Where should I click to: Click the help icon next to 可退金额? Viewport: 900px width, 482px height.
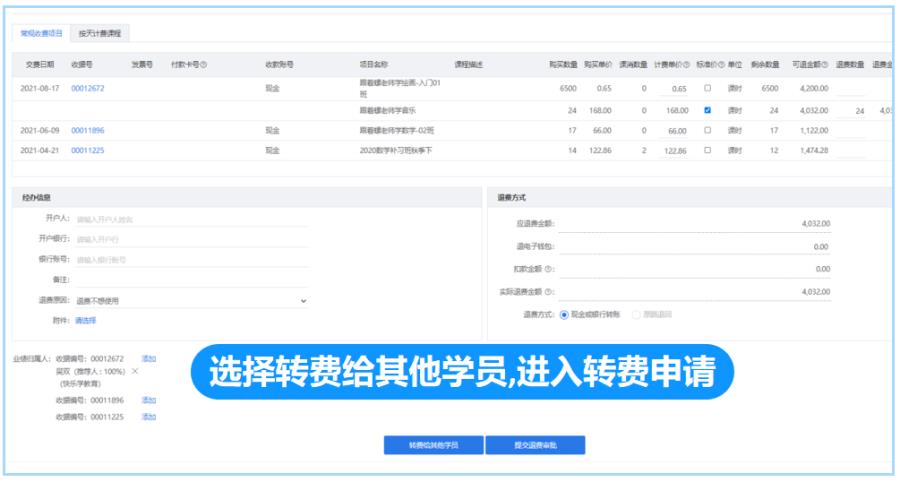pos(827,64)
